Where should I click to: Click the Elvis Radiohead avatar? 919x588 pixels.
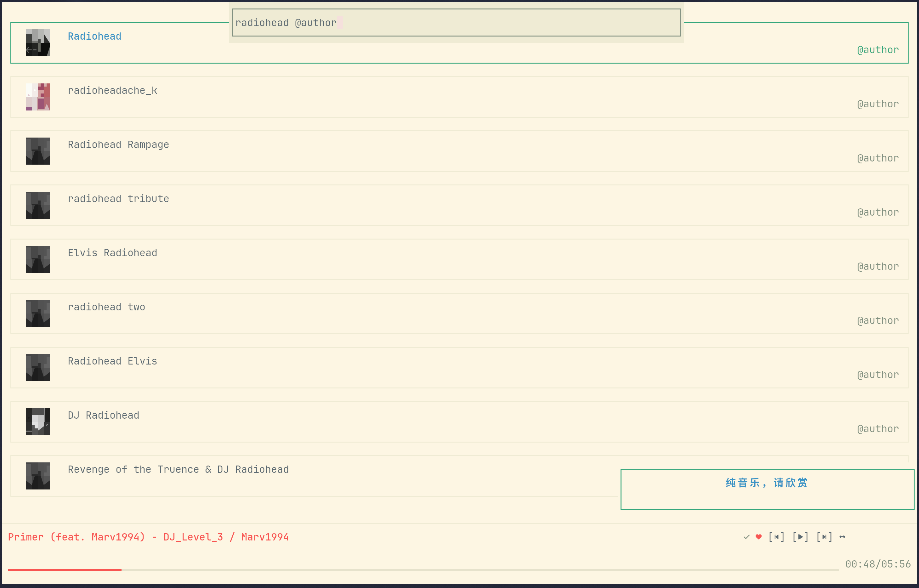point(38,259)
